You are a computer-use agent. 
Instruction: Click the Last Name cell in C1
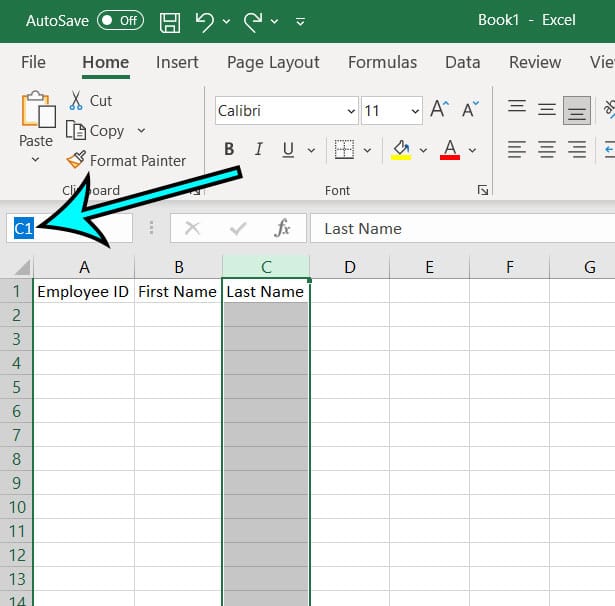(x=266, y=291)
